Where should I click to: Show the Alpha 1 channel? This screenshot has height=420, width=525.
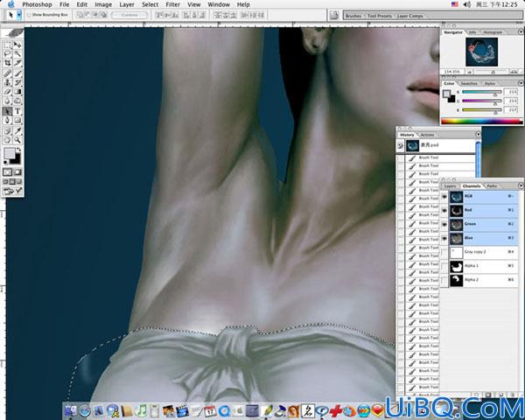coord(444,266)
